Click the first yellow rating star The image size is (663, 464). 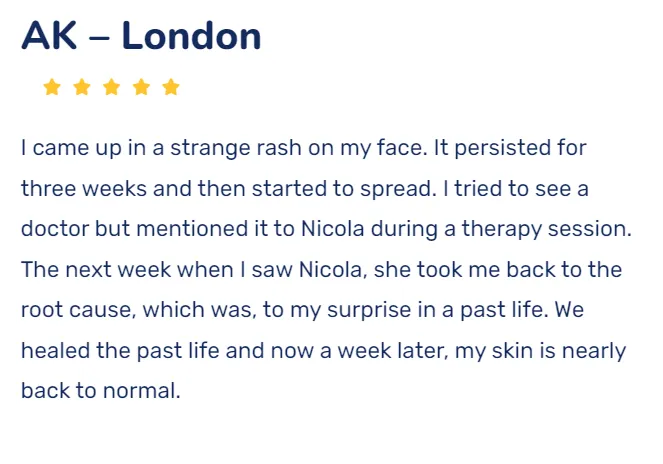(x=52, y=87)
